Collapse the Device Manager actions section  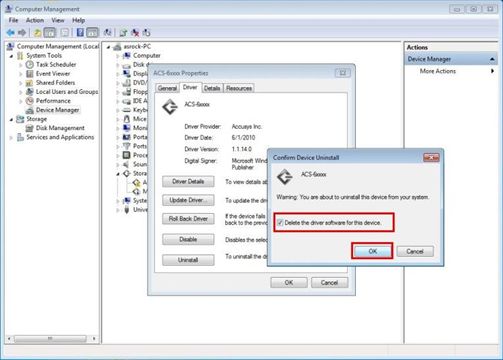[492, 59]
